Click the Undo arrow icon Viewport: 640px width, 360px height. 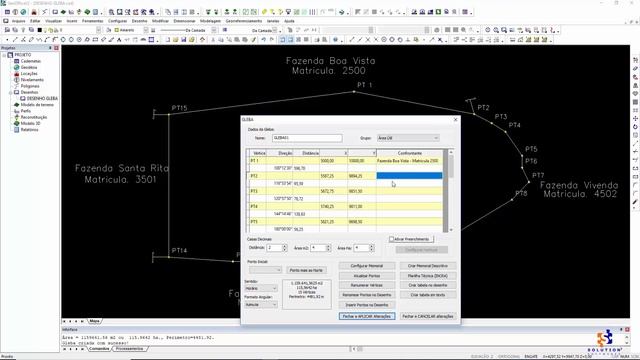[264, 40]
